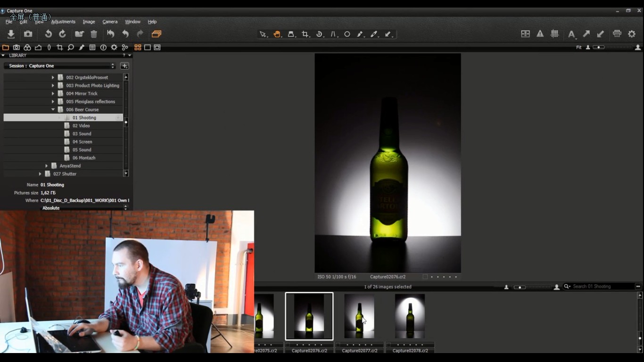The width and height of the screenshot is (644, 362).
Task: Click the apply adjustments down-arrow icon
Action: 600,34
